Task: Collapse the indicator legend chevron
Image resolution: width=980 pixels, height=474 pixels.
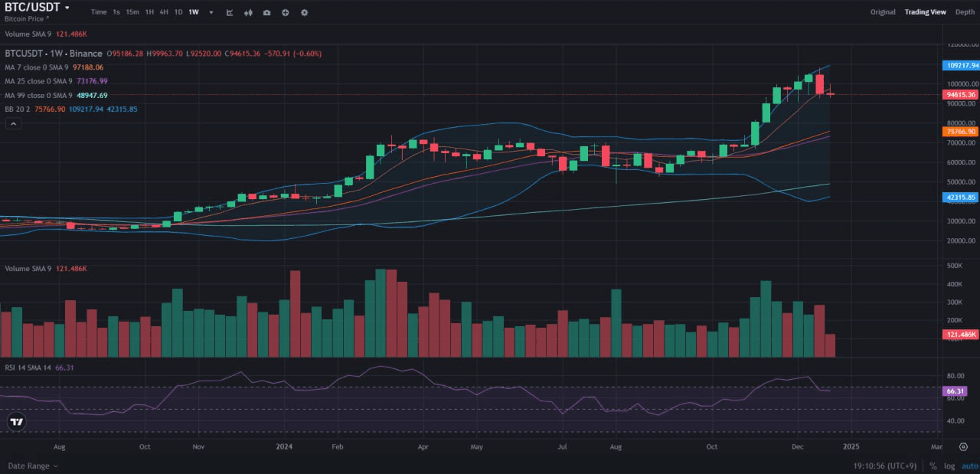Action: 13,123
